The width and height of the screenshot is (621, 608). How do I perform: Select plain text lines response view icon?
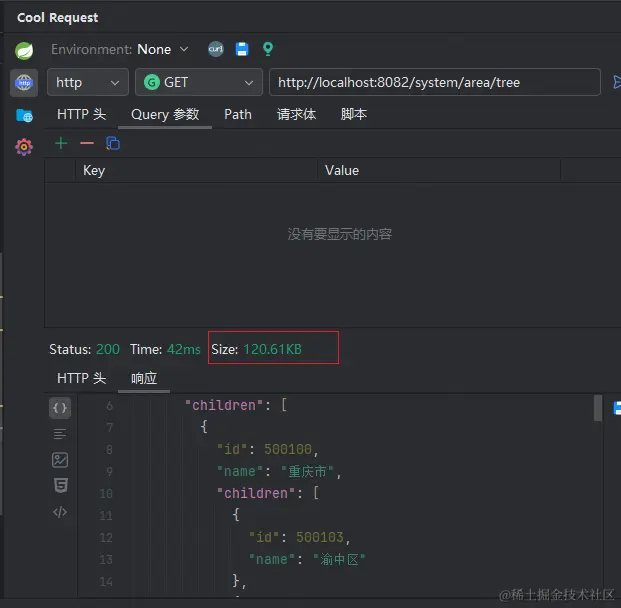60,434
